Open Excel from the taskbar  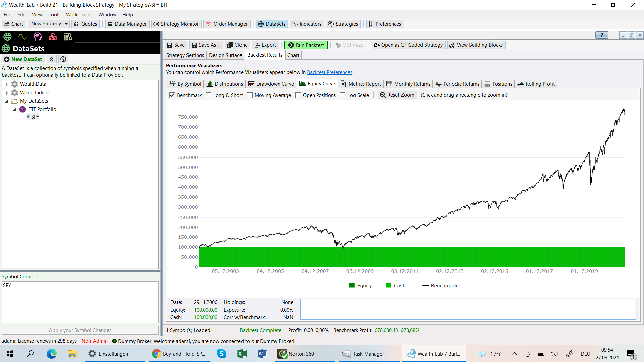point(242,354)
